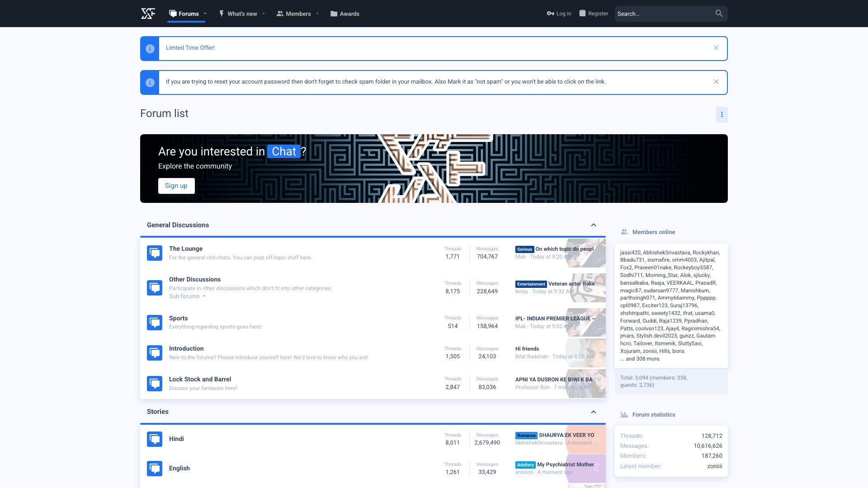Open the What's new dropdown arrow
This screenshot has height=488, width=868.
tap(264, 14)
